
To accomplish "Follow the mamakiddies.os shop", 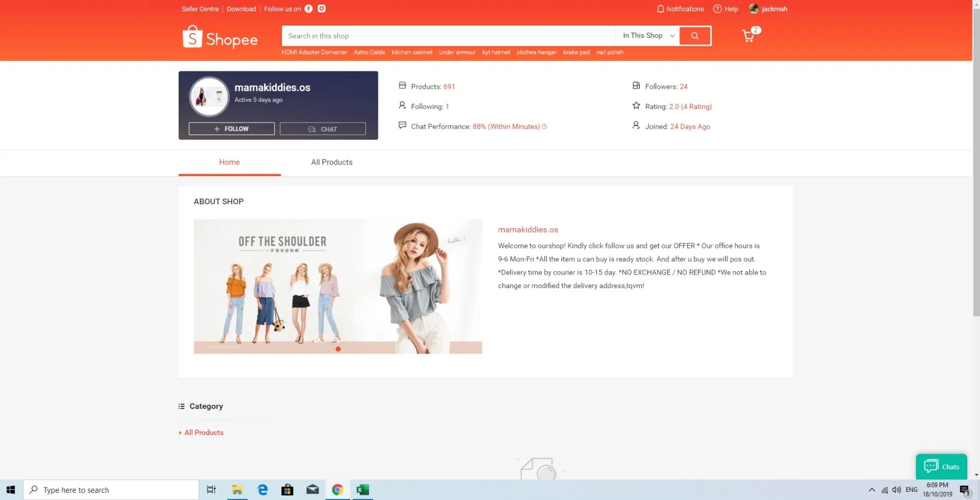I will pyautogui.click(x=231, y=129).
